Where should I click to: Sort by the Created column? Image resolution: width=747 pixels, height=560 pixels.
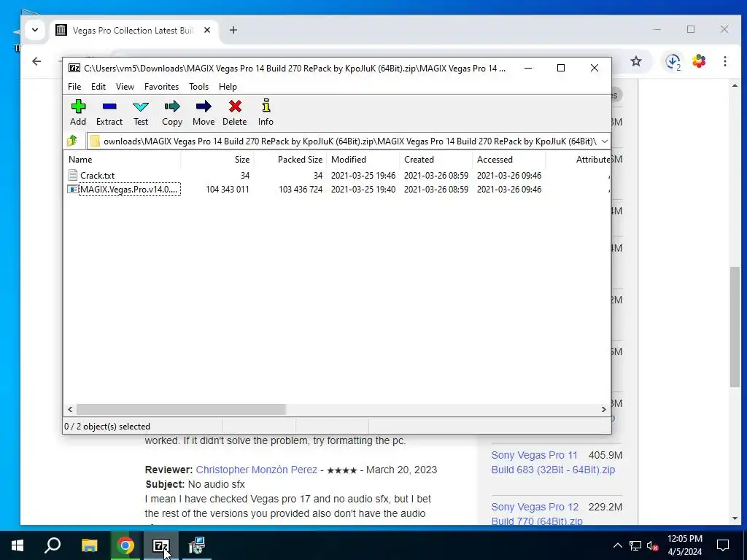436,160
